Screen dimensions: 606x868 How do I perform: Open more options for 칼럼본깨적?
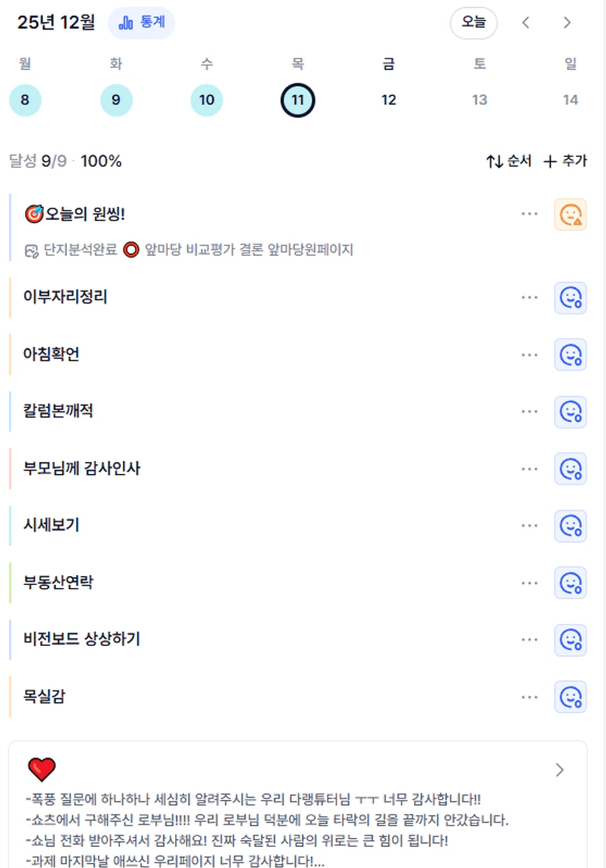click(x=529, y=412)
